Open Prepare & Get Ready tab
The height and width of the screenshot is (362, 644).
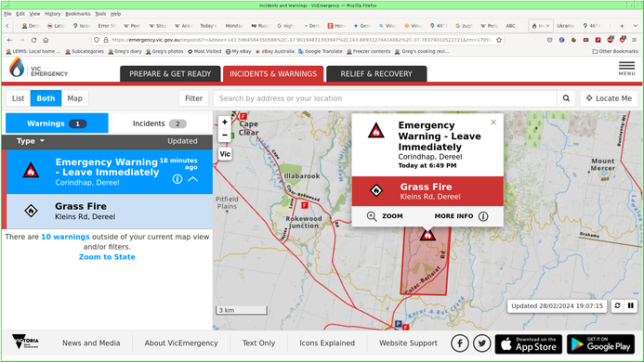click(170, 74)
